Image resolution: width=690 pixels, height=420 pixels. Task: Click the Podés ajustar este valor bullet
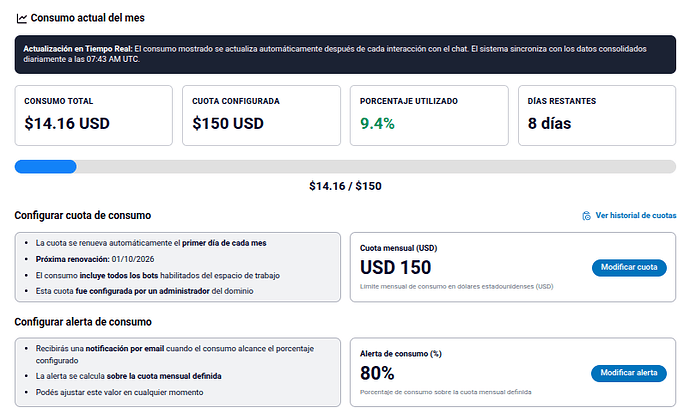(119, 392)
